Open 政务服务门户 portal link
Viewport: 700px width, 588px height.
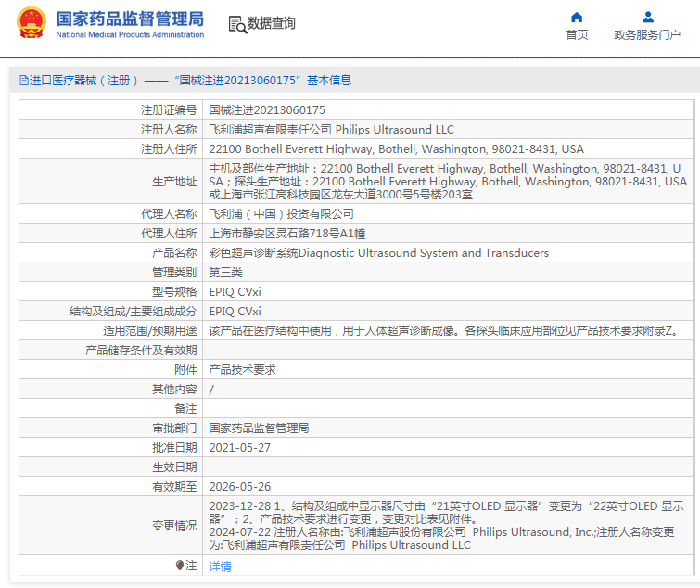(x=647, y=35)
